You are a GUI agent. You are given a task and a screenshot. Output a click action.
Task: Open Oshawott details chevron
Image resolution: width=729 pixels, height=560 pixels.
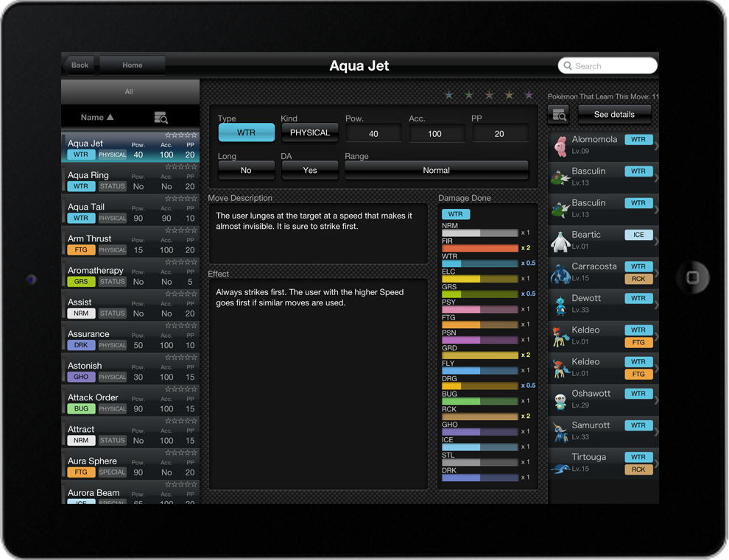tap(656, 400)
